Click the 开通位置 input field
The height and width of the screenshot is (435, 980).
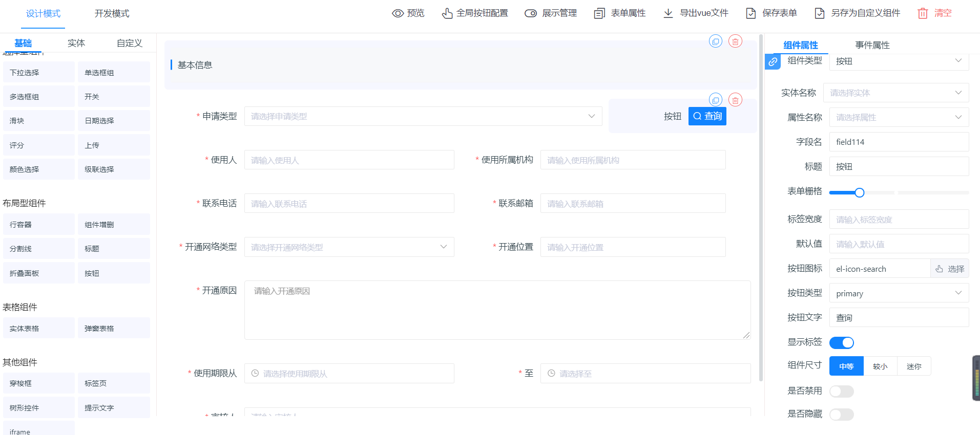tap(633, 247)
